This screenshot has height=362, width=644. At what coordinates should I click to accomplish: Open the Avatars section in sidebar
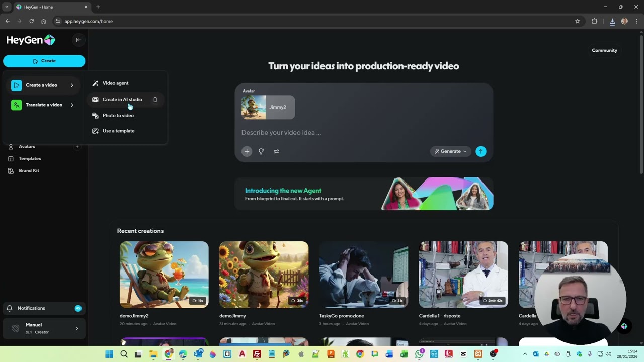click(x=27, y=147)
